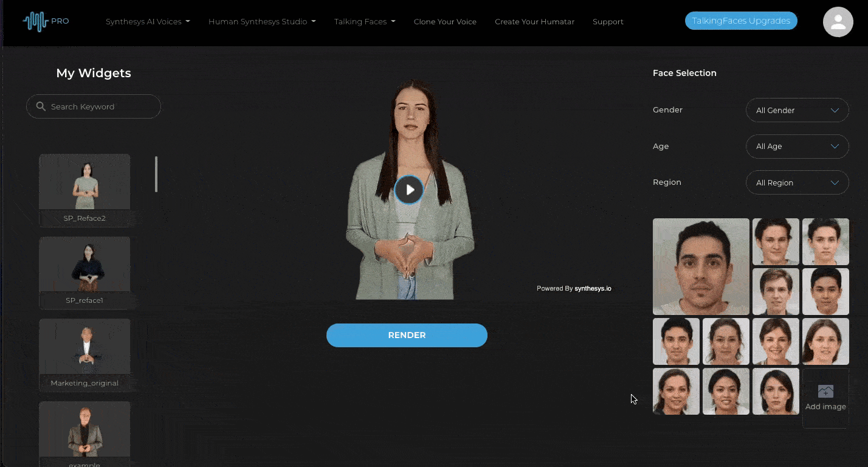The width and height of the screenshot is (868, 467).
Task: Expand the All Gender dropdown
Action: tap(797, 110)
